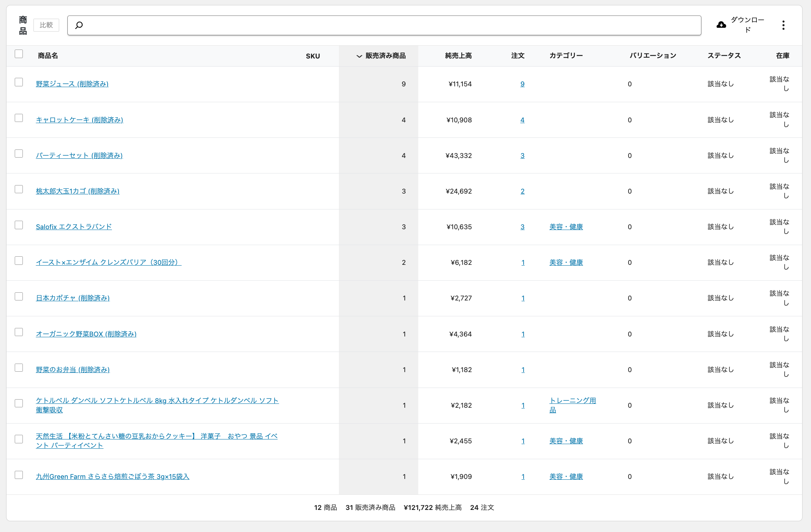Screen dimensions: 811x532
Task: Select the Salofix エクストラバンド row checkbox
Action: click(19, 225)
